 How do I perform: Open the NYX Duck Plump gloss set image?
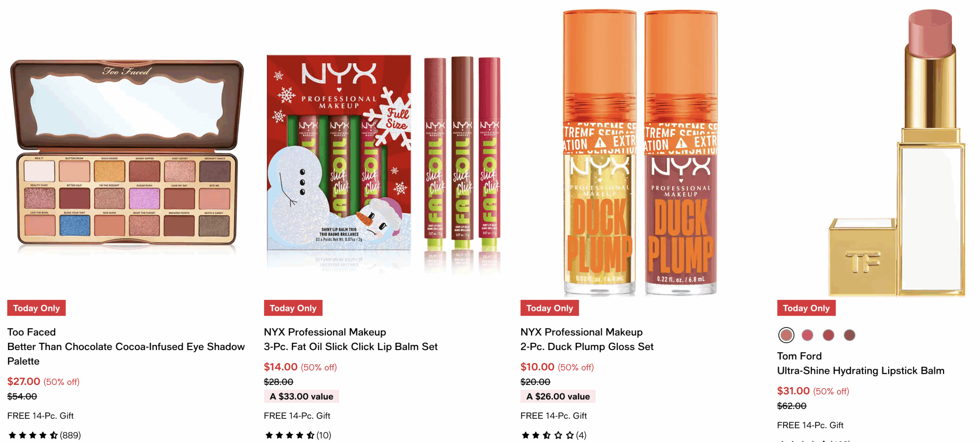(x=640, y=152)
